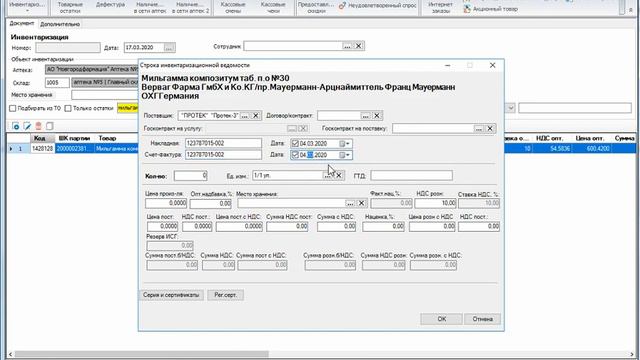Click the blank square icon after the trash icon
The image size is (640, 360).
click(49, 126)
